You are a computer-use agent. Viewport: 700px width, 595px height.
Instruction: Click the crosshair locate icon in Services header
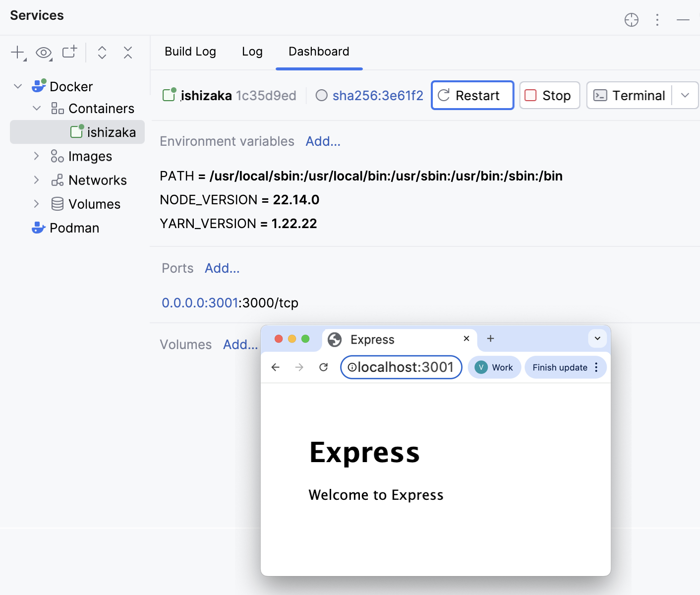(631, 20)
